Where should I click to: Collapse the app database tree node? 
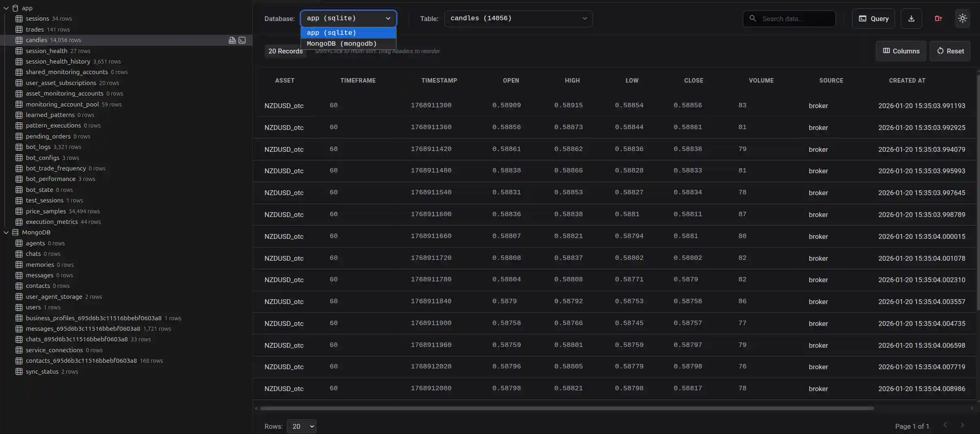coord(6,8)
